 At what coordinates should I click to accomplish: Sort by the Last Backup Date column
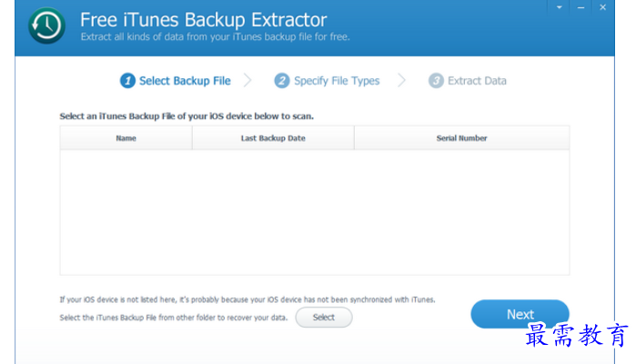click(x=273, y=138)
